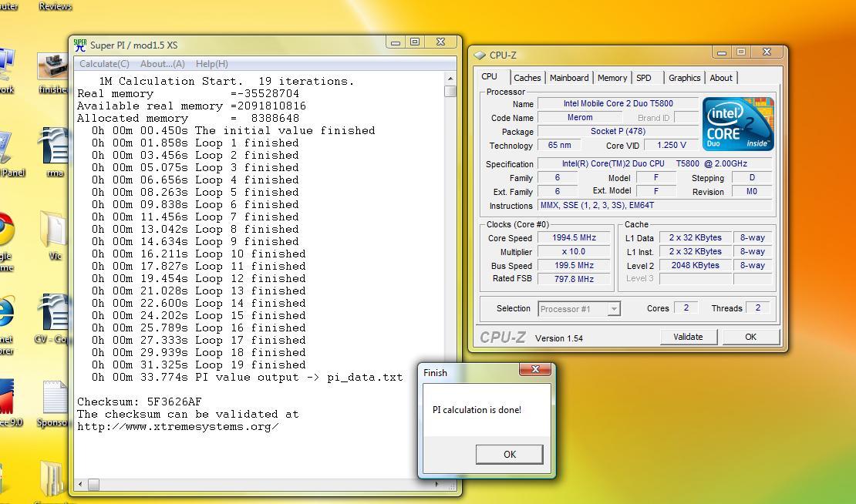Click the Multiplier value 'x 10.0'

(x=574, y=251)
